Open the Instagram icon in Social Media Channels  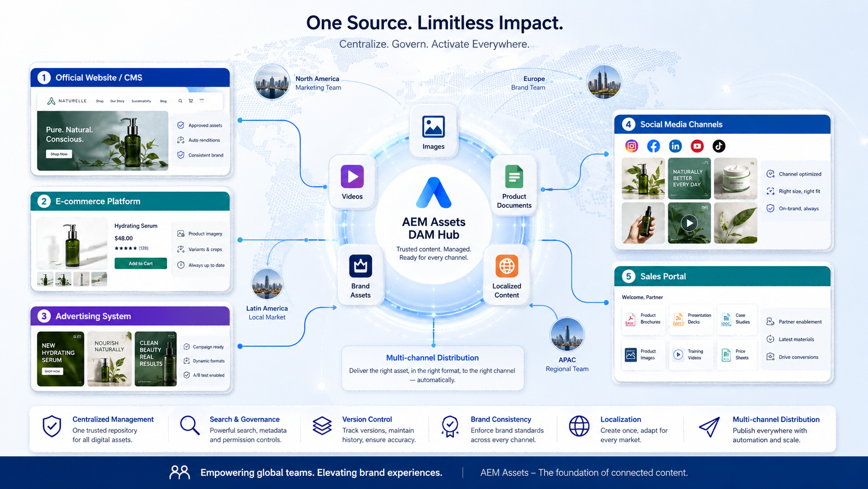(x=631, y=146)
